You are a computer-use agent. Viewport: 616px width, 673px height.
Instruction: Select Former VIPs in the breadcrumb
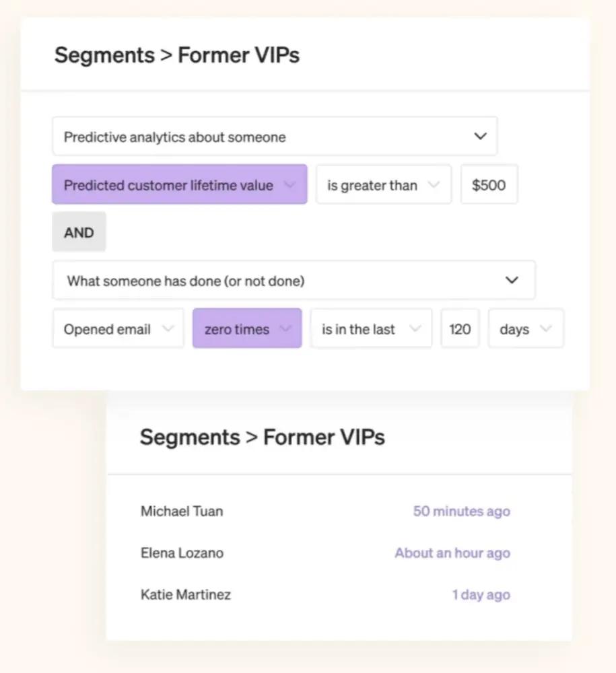238,55
